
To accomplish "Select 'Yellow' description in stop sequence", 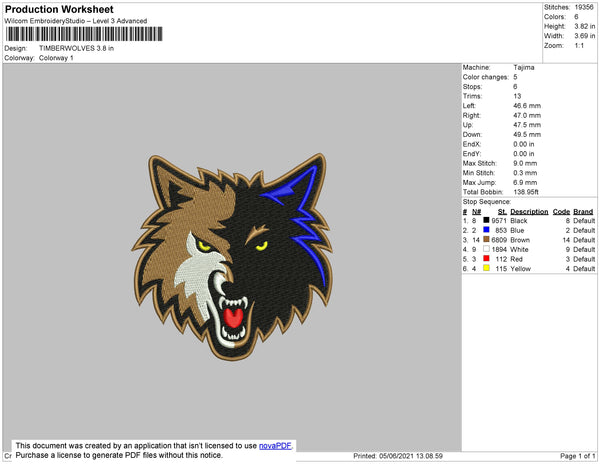I will [x=520, y=269].
